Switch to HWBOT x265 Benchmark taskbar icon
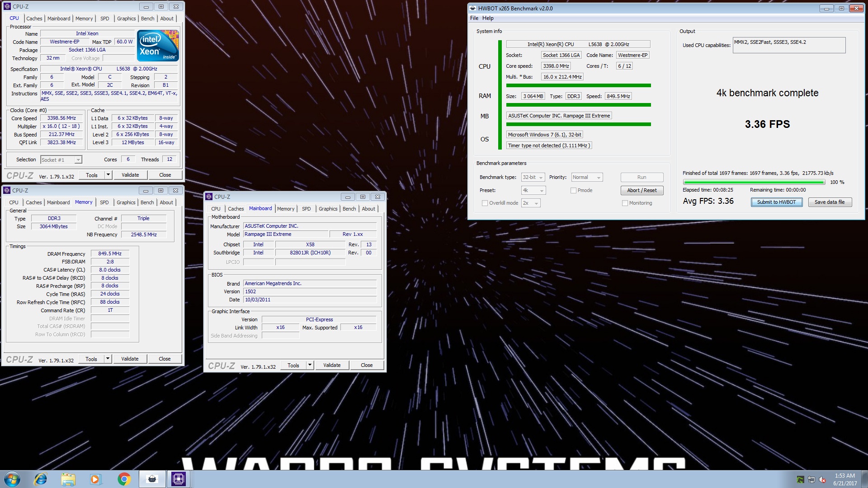The width and height of the screenshot is (868, 488). tap(152, 479)
